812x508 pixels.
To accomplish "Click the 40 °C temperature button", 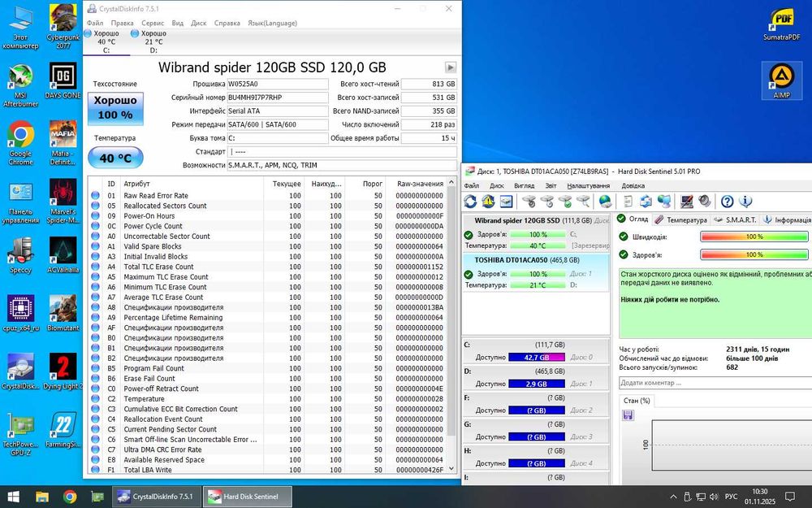I will [114, 158].
